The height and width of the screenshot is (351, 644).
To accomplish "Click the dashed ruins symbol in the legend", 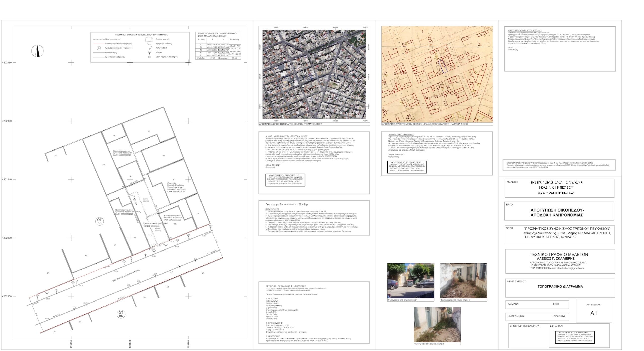I will pyautogui.click(x=149, y=39).
